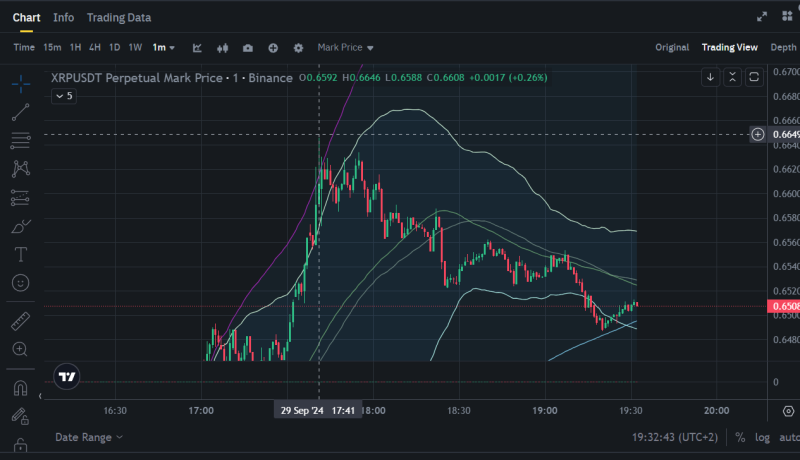800x460 pixels.
Task: Click the TradingView logo
Action: click(x=67, y=376)
